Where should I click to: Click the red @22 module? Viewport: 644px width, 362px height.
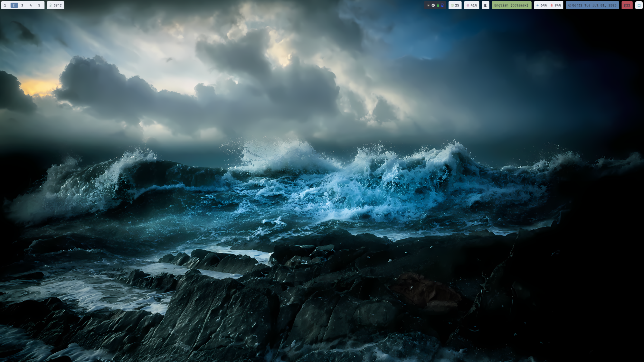point(627,5)
